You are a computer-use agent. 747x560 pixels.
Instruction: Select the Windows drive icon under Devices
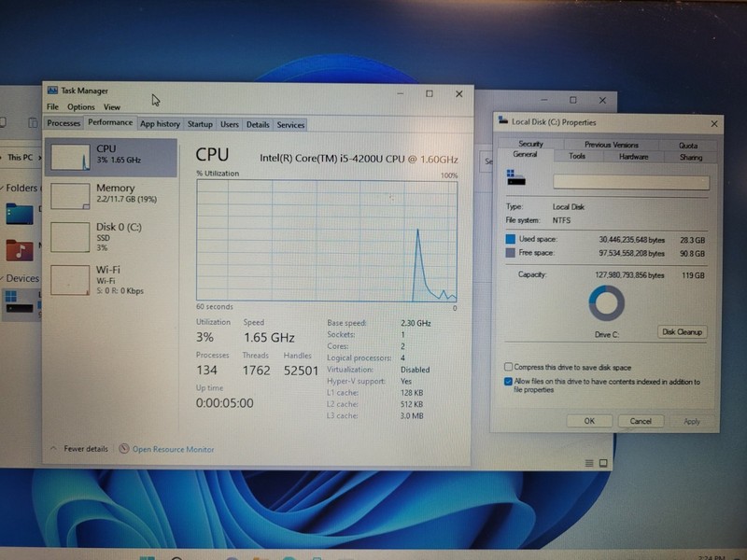click(x=19, y=301)
